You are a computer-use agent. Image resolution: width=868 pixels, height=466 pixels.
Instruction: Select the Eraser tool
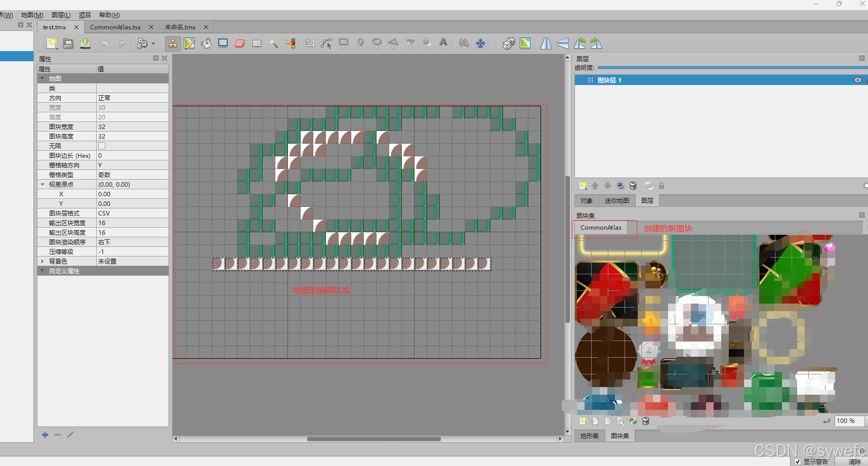pyautogui.click(x=240, y=44)
